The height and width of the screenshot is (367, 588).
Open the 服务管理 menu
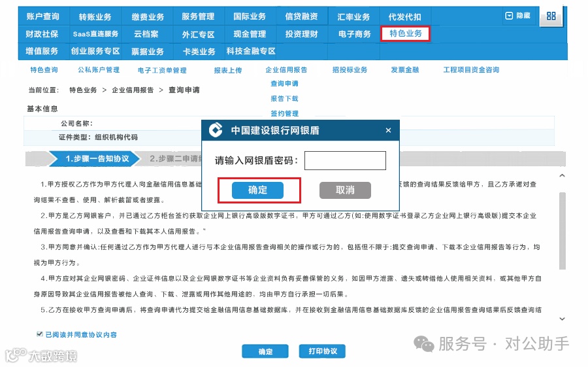(x=198, y=16)
